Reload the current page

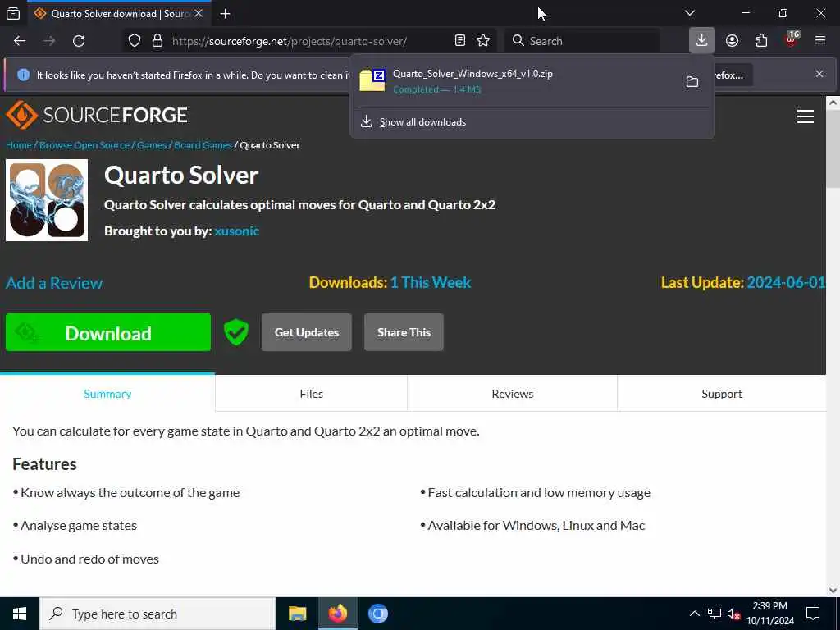tap(79, 41)
